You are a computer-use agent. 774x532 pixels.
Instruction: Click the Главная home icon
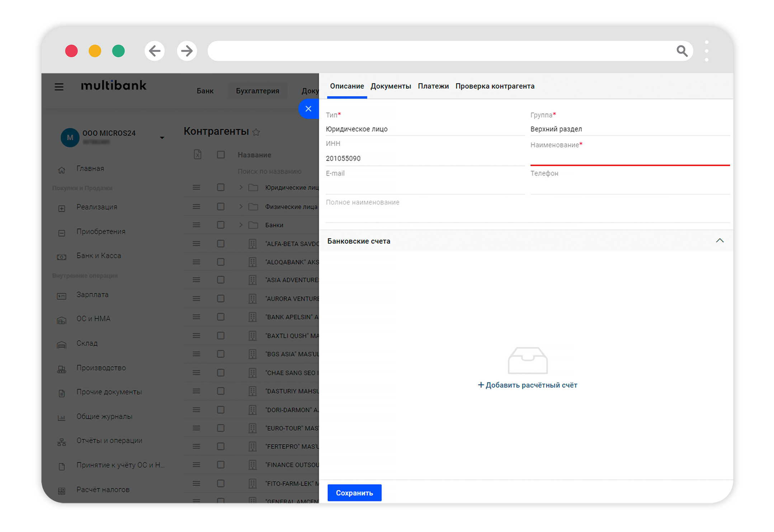tap(62, 170)
